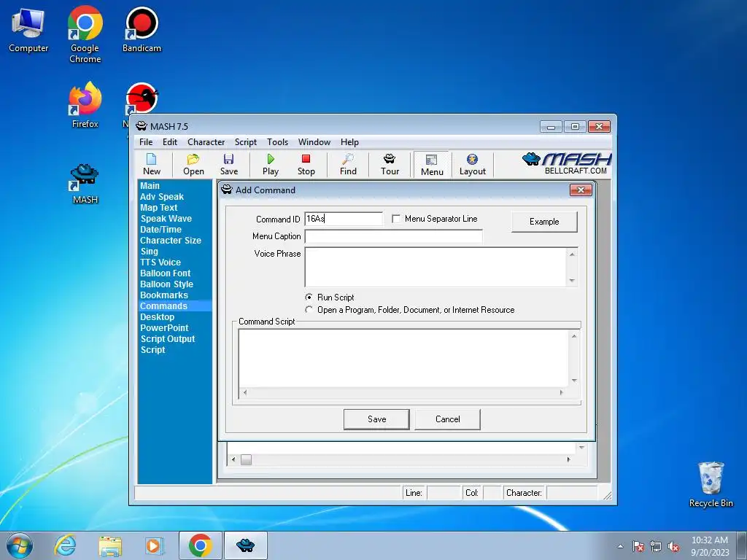The height and width of the screenshot is (560, 747).
Task: Select Balloon Font in the sidebar
Action: click(165, 273)
